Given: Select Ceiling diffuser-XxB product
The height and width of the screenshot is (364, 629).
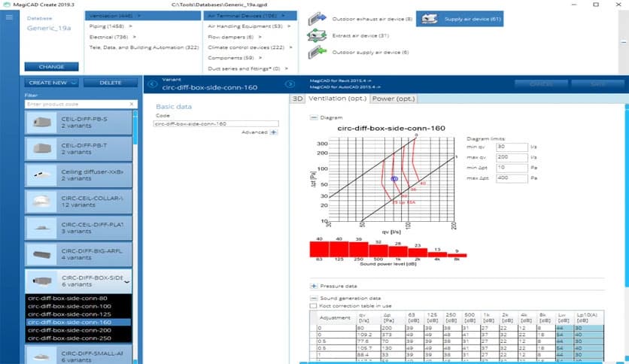Looking at the screenshot, I should point(78,175).
